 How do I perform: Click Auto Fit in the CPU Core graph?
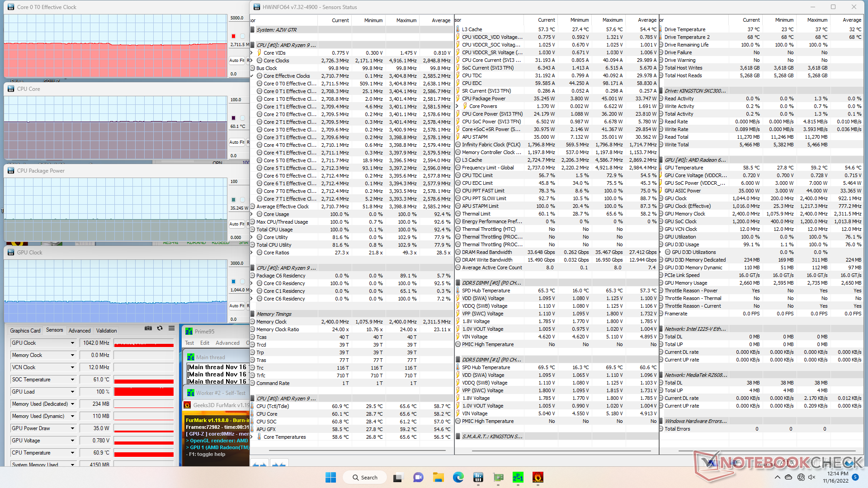(x=236, y=142)
